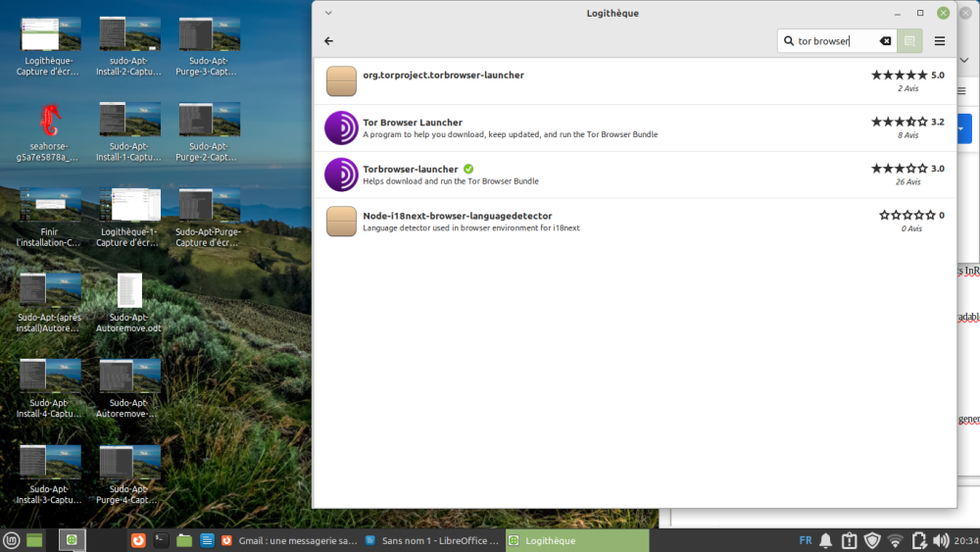Clear the search field text
980x552 pixels.
[885, 41]
